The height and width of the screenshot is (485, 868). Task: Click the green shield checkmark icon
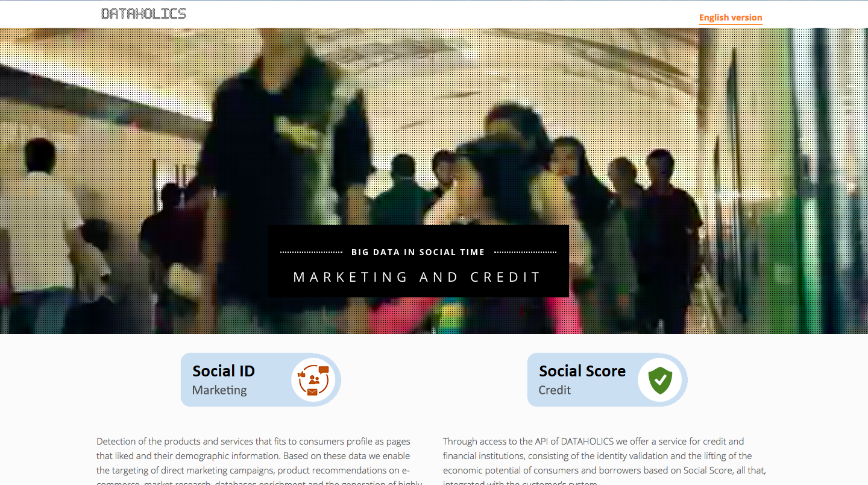pyautogui.click(x=660, y=380)
